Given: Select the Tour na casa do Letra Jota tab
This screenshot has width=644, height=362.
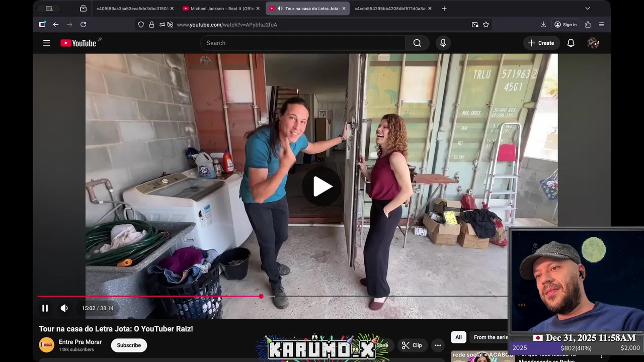Looking at the screenshot, I should click(307, 9).
